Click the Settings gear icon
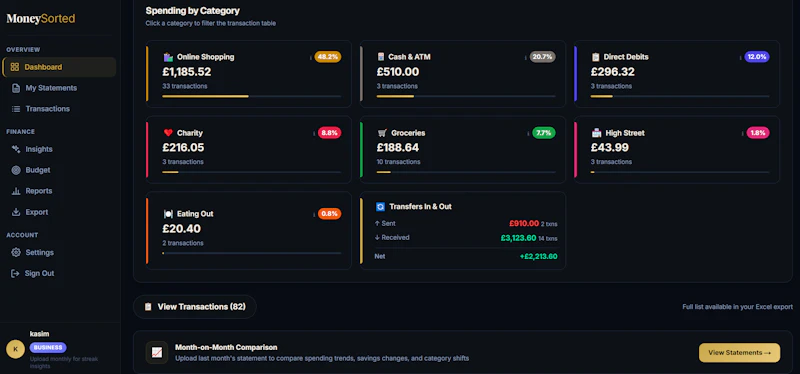Viewport: 800px width, 374px height. (x=16, y=252)
